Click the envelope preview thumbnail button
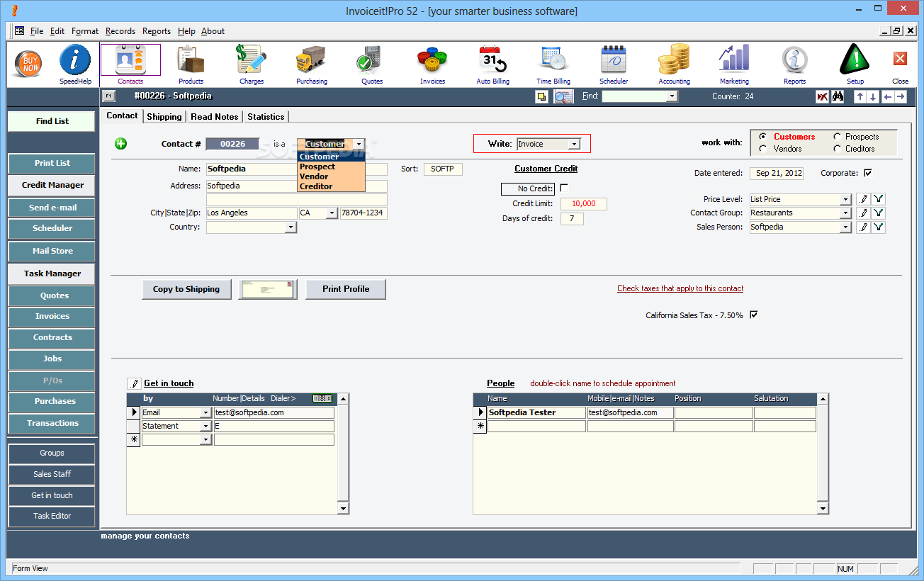This screenshot has height=581, width=924. coord(268,289)
